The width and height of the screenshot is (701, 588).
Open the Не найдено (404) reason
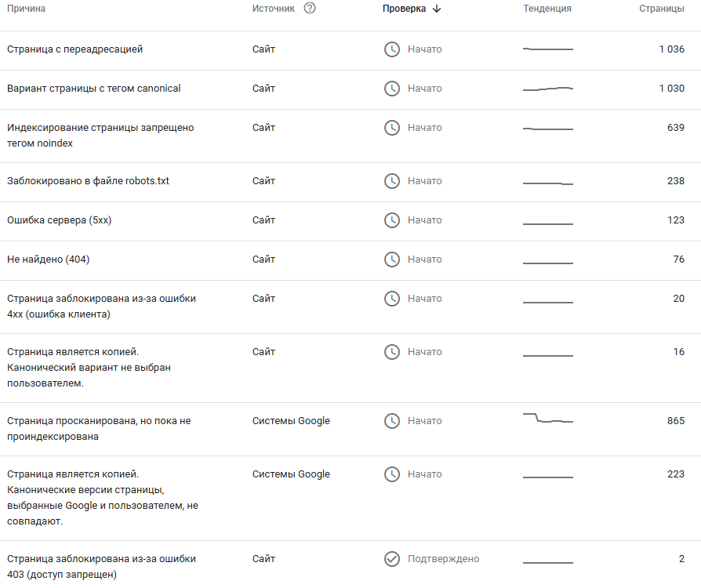click(48, 260)
